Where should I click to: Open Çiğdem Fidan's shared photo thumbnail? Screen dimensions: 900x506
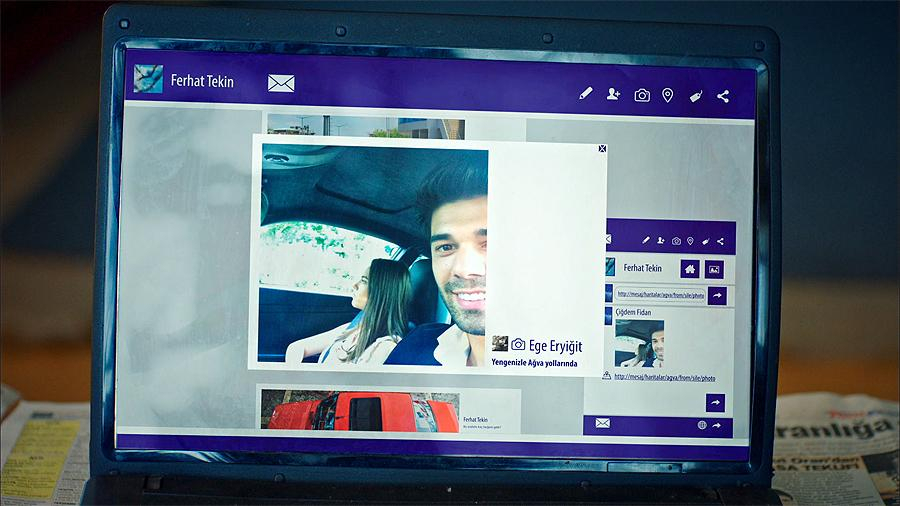[639, 343]
